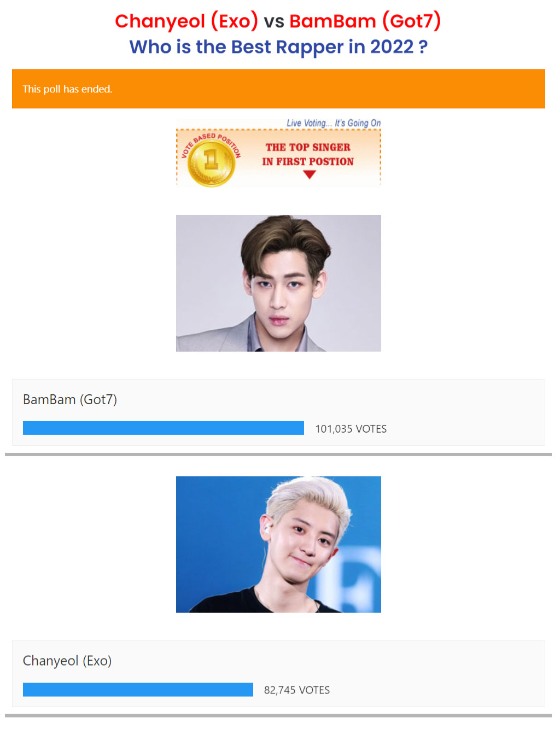Click the '101,035 VOTES' count text
Screen dimensions: 560x729
[x=351, y=429]
